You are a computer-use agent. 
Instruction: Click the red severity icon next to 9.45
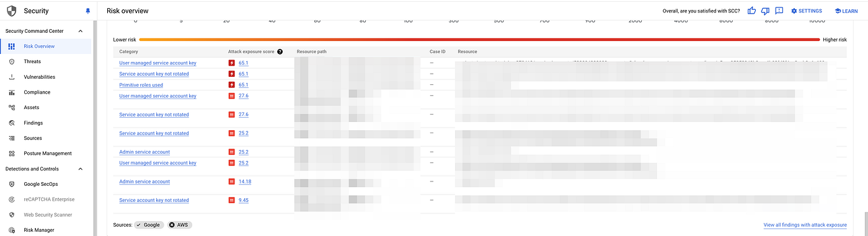tap(232, 200)
